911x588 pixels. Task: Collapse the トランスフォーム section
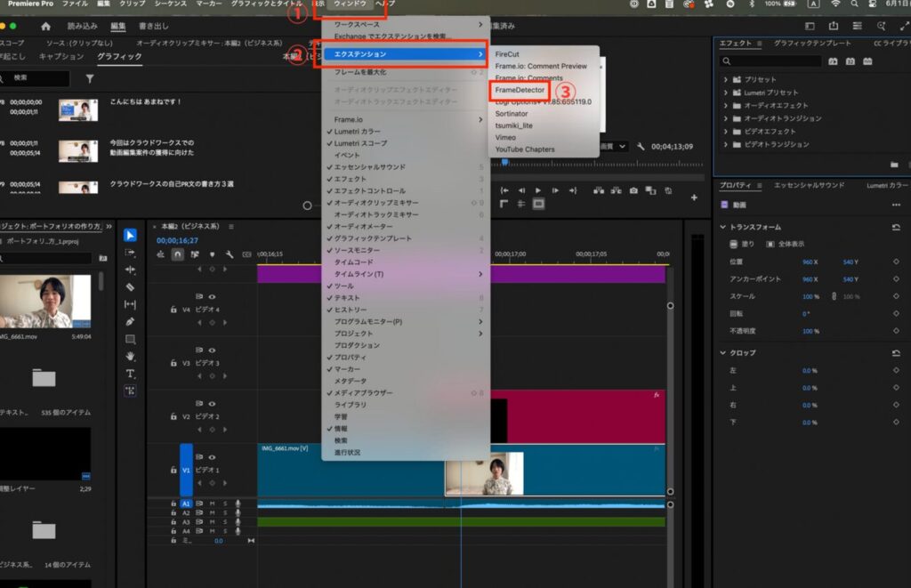[x=723, y=227]
